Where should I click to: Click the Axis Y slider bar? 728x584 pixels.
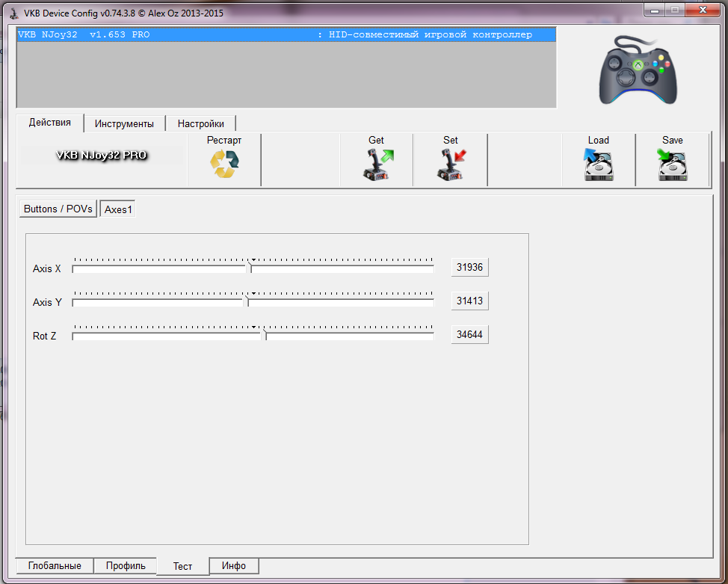(x=253, y=302)
